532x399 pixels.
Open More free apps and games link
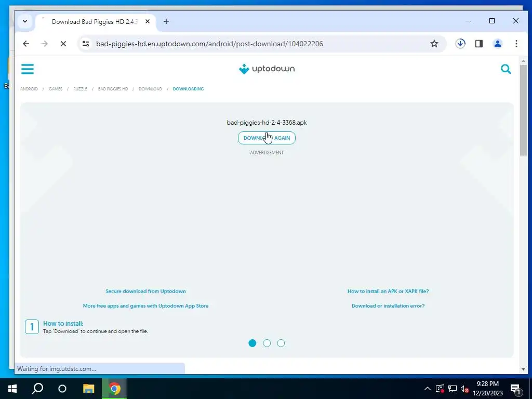click(145, 305)
